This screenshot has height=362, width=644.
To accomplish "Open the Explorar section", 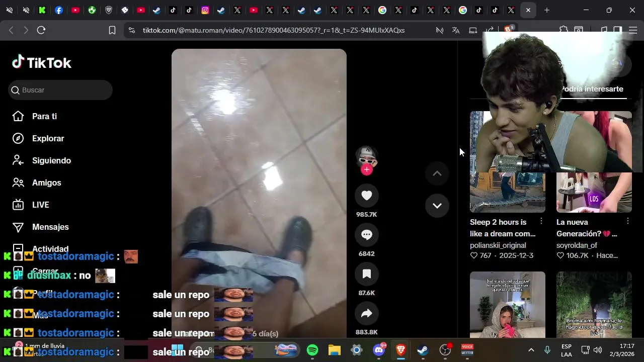I will coord(48,138).
